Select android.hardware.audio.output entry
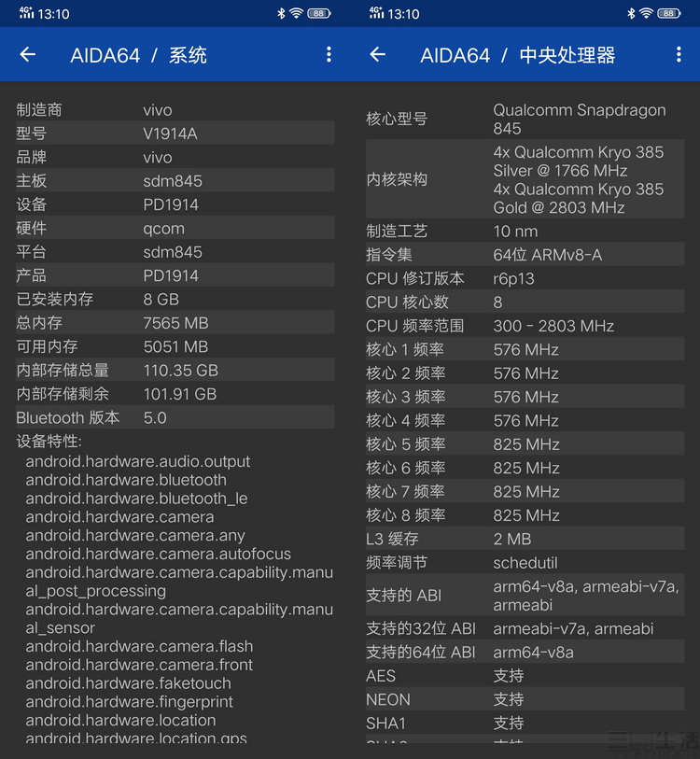The image size is (700, 759). 138,461
